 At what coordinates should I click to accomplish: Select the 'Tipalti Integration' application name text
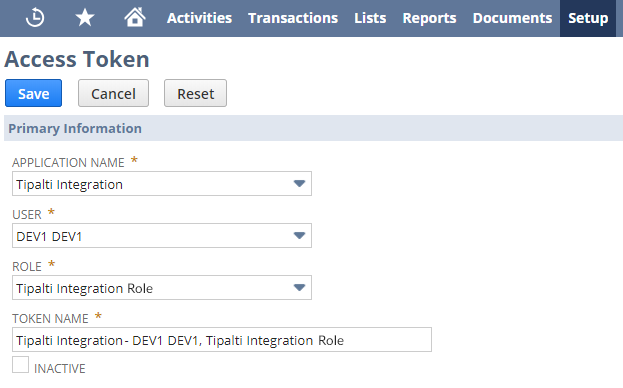(70, 185)
